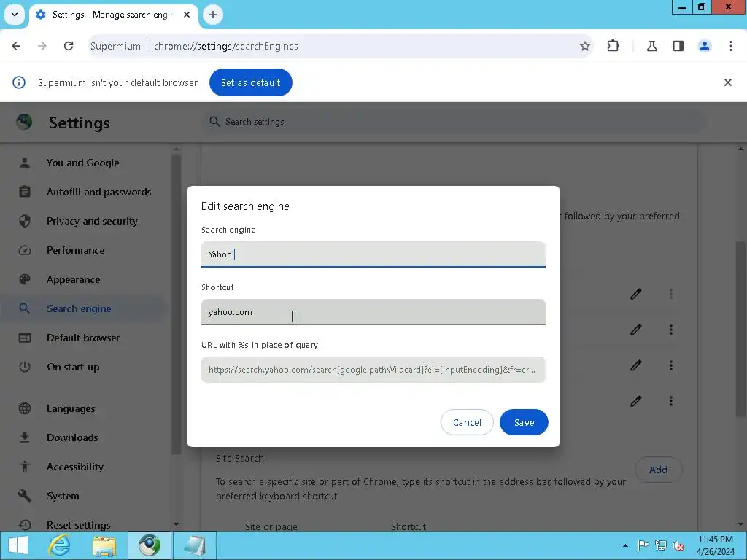Open Default browser section
The height and width of the screenshot is (560, 747).
click(x=83, y=338)
